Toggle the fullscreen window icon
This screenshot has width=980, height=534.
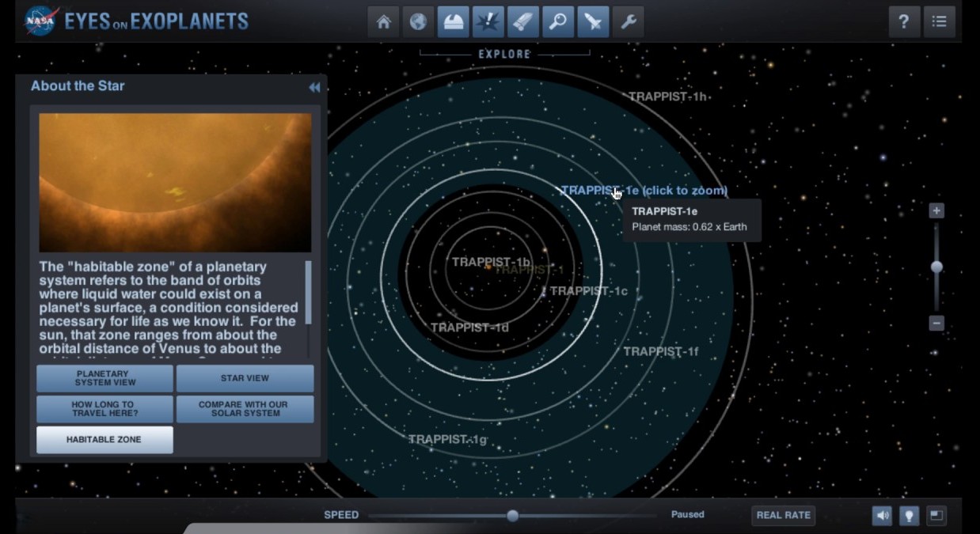pyautogui.click(x=936, y=516)
